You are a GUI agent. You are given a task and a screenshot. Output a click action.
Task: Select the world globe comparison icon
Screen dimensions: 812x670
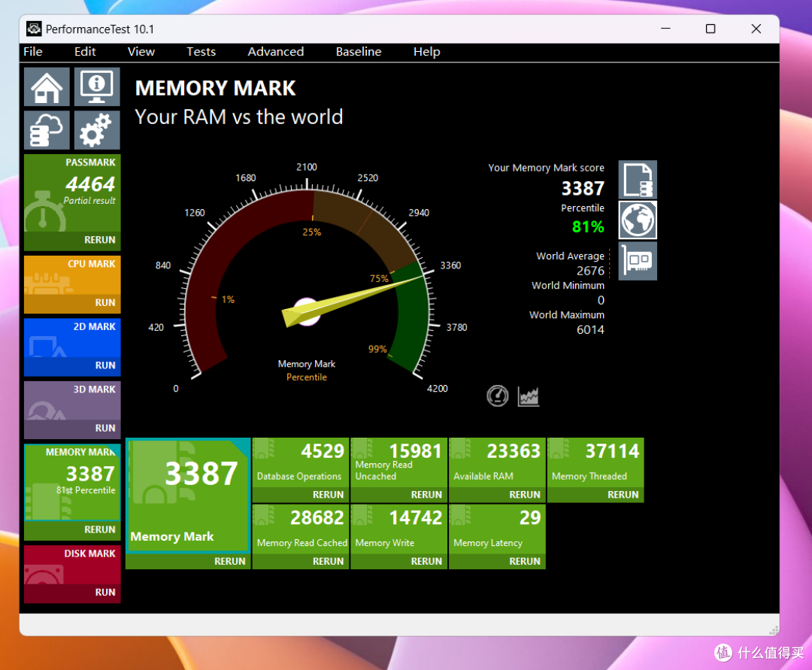pyautogui.click(x=638, y=220)
